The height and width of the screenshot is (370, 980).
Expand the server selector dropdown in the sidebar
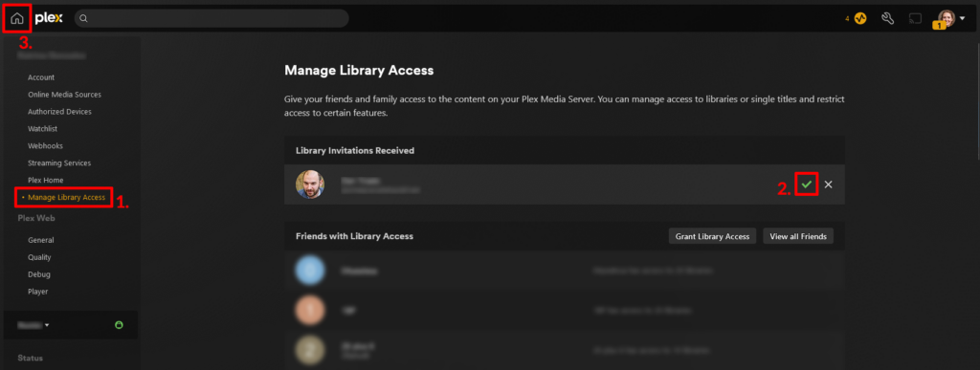coord(33,325)
